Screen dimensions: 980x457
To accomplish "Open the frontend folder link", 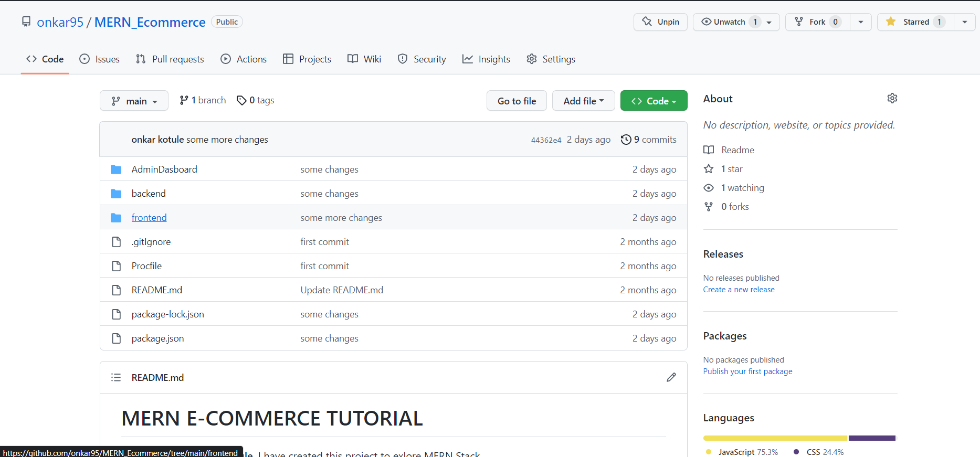I will pyautogui.click(x=149, y=218).
